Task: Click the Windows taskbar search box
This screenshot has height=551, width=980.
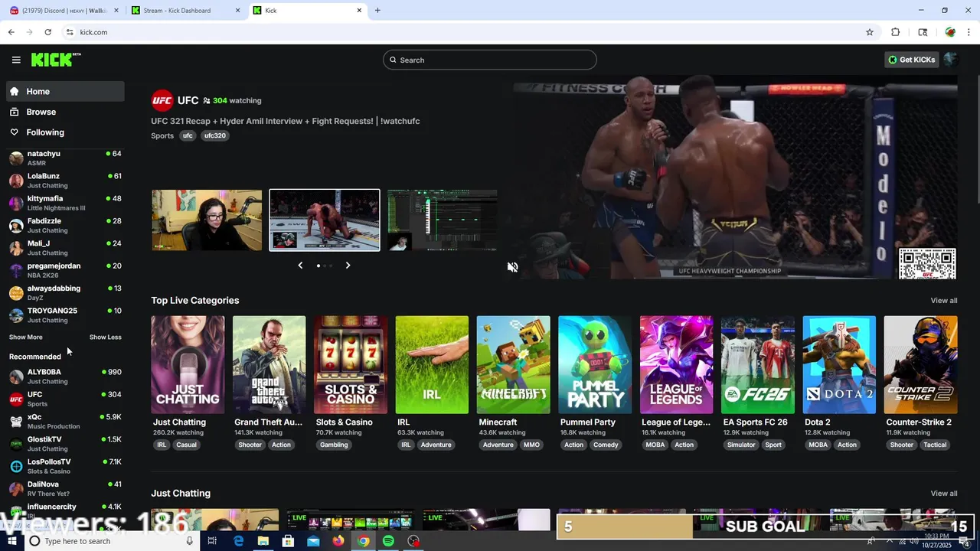Action: (x=112, y=541)
